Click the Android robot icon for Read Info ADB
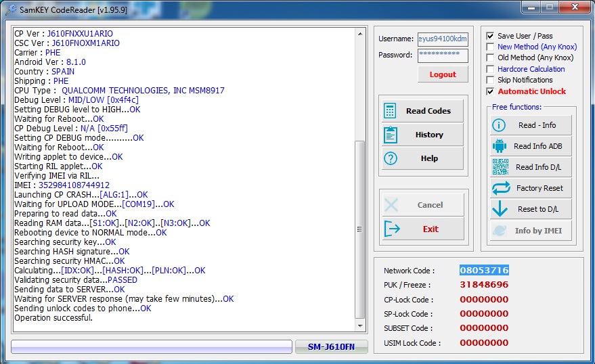Image resolution: width=595 pixels, height=364 pixels. pyautogui.click(x=500, y=146)
